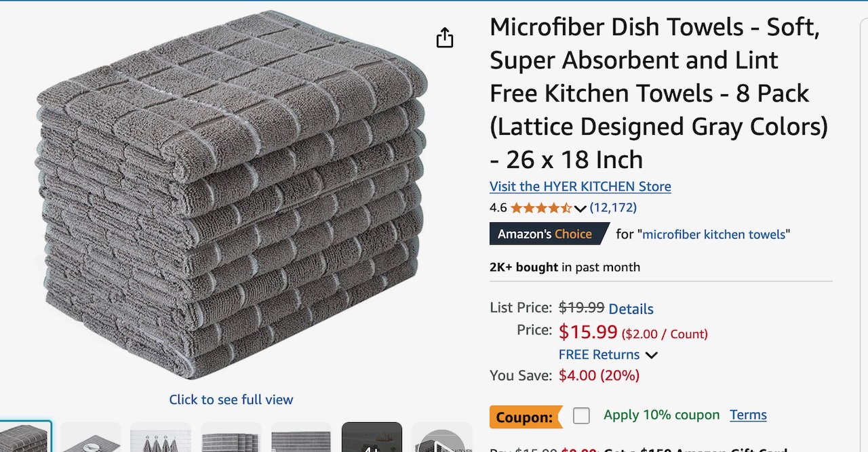Click the list price Details link
This screenshot has width=868, height=452.
tap(631, 309)
